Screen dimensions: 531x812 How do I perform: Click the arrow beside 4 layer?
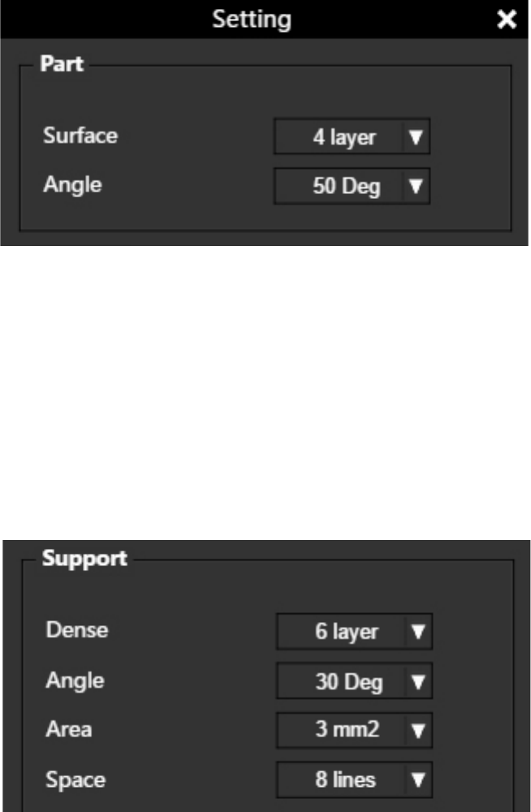[416, 138]
